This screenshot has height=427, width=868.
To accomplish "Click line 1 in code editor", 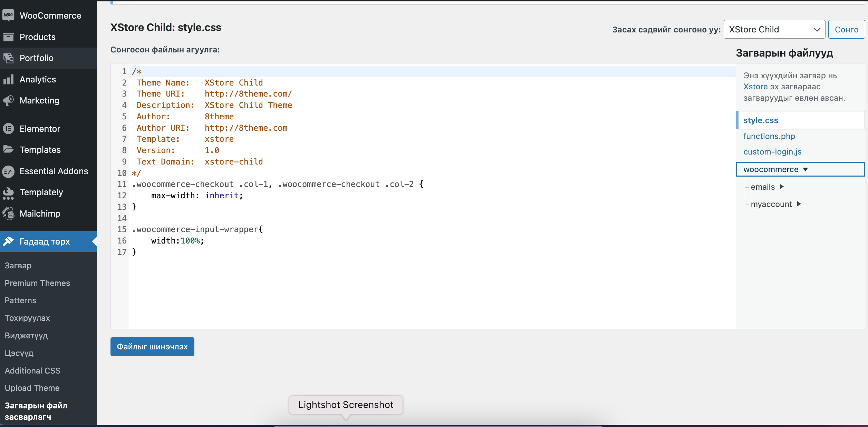I will pyautogui.click(x=432, y=71).
